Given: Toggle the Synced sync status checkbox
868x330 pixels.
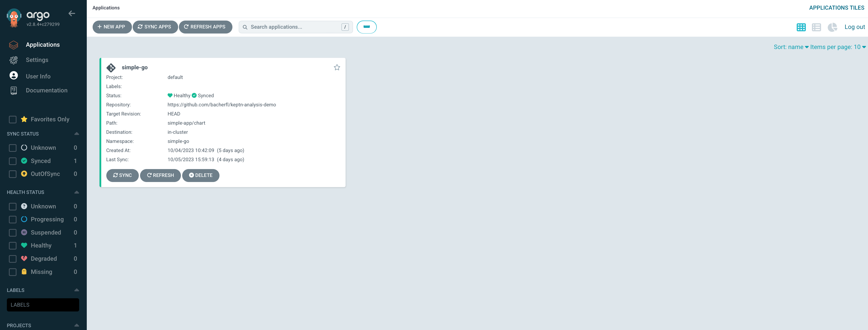Looking at the screenshot, I should pos(12,161).
